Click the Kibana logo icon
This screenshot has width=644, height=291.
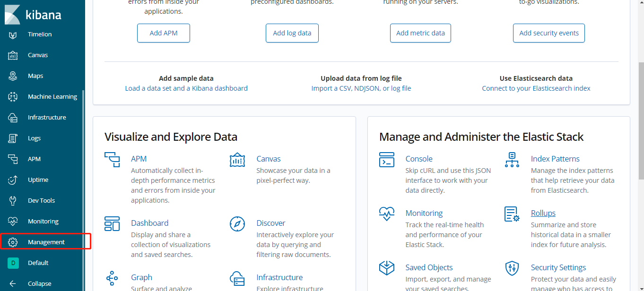tap(12, 14)
